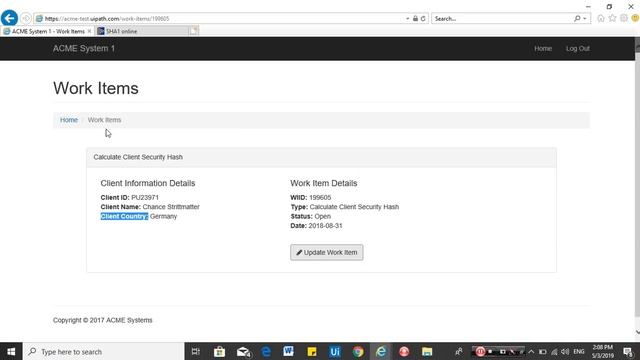The image size is (640, 360).
Task: Click the ACME System 1 brand link
Action: [x=84, y=48]
